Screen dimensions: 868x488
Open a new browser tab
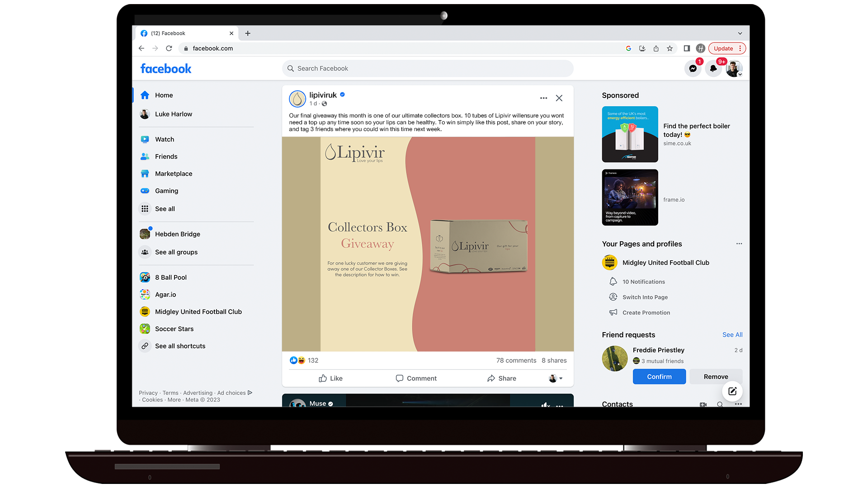(248, 33)
